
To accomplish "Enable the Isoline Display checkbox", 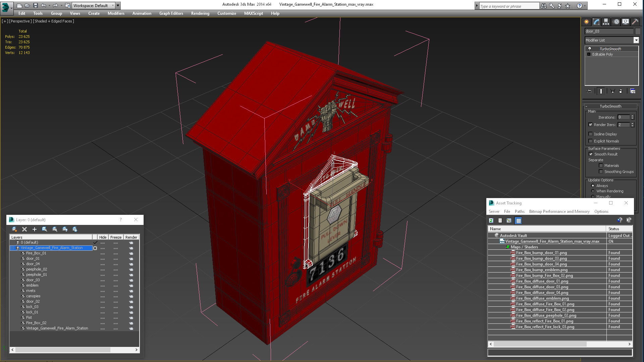I will (590, 134).
